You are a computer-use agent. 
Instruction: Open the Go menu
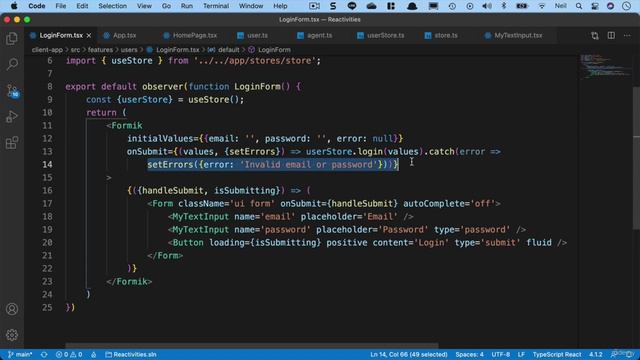166,6
